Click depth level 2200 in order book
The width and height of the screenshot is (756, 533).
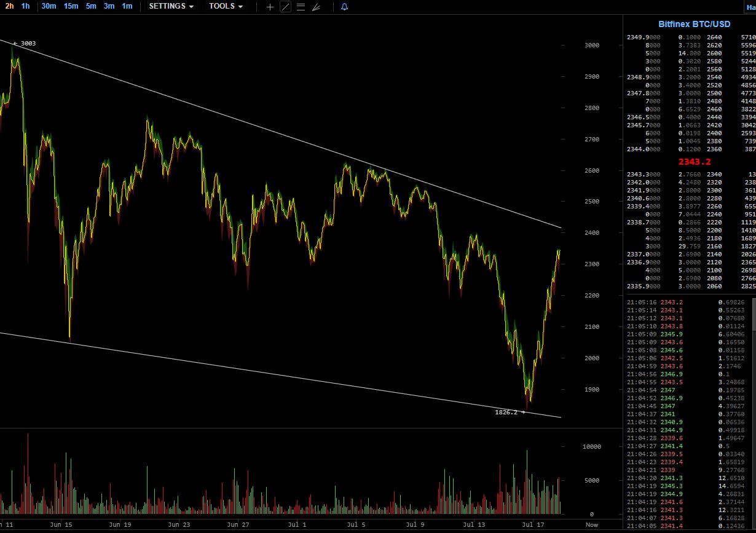[714, 231]
